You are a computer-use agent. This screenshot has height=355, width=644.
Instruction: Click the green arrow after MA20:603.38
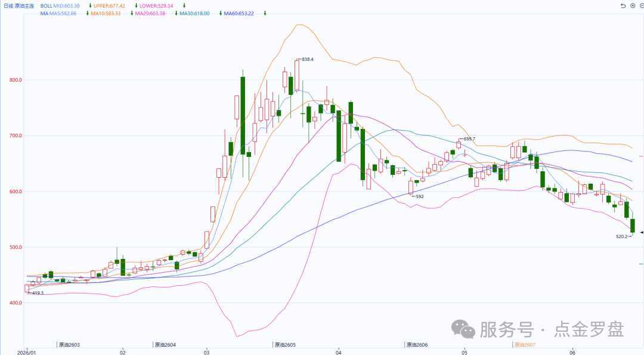tap(176, 13)
